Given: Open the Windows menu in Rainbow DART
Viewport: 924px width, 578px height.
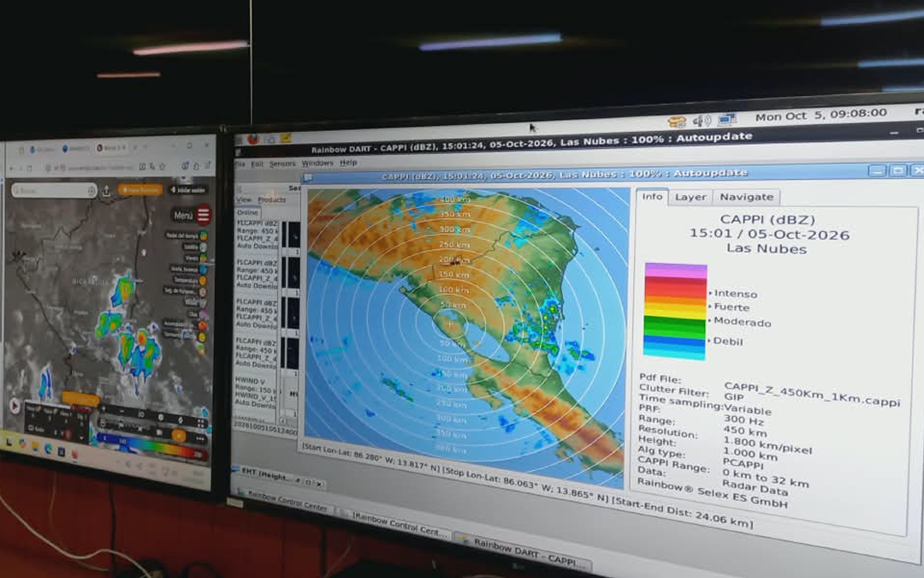Looking at the screenshot, I should click(317, 163).
